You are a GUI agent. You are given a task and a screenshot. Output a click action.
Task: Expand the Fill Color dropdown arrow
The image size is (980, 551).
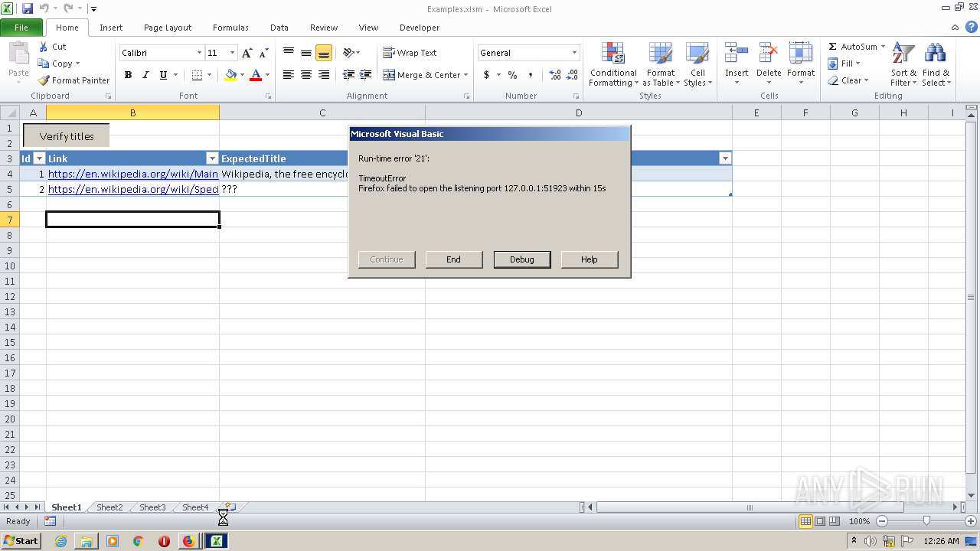click(242, 75)
